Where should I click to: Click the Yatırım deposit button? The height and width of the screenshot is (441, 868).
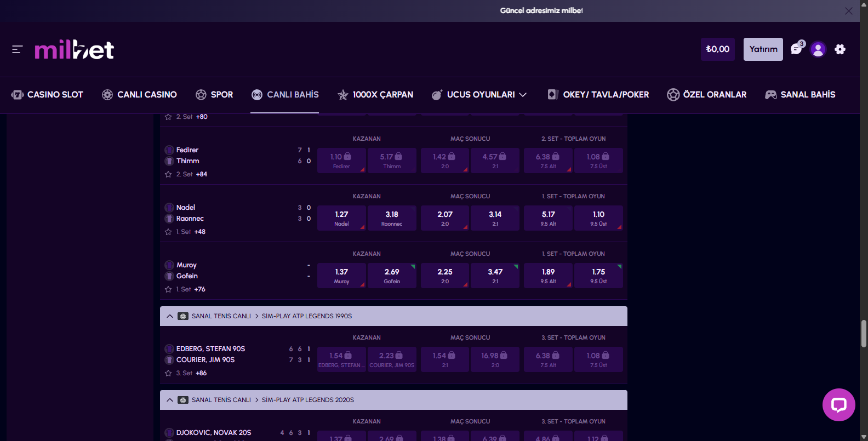click(x=763, y=49)
